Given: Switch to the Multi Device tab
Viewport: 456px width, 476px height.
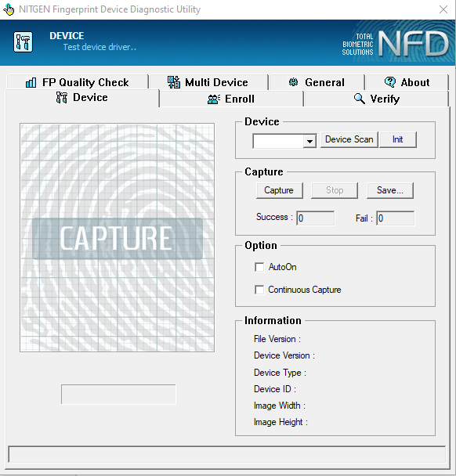Looking at the screenshot, I should pos(208,82).
